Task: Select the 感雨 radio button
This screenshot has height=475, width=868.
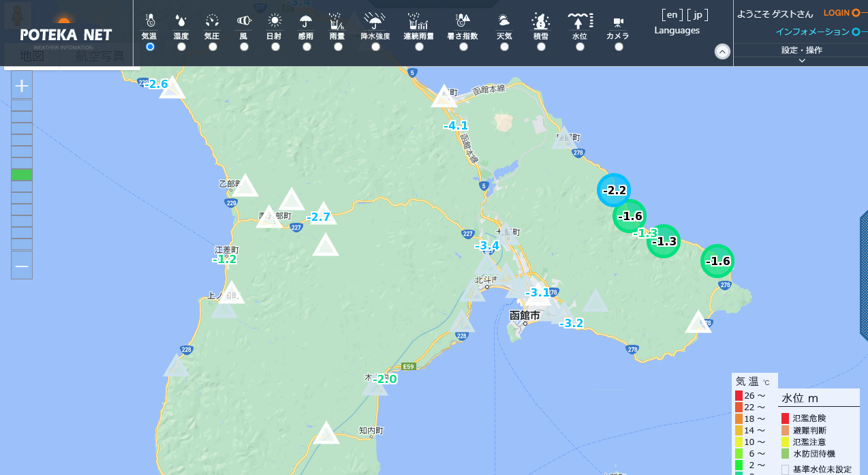Action: pyautogui.click(x=307, y=46)
